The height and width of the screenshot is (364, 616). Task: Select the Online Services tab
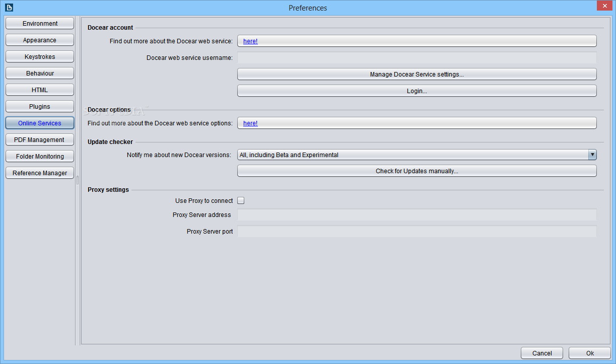tap(40, 123)
